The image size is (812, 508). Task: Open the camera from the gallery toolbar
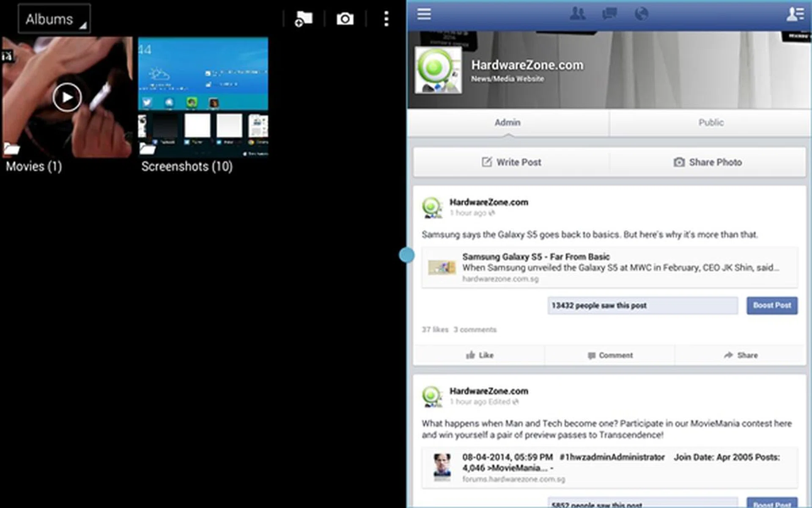(x=345, y=19)
